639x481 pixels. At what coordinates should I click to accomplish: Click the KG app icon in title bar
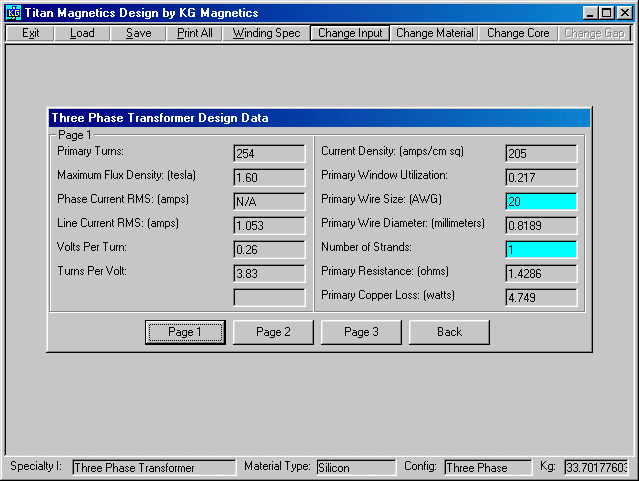pyautogui.click(x=13, y=13)
